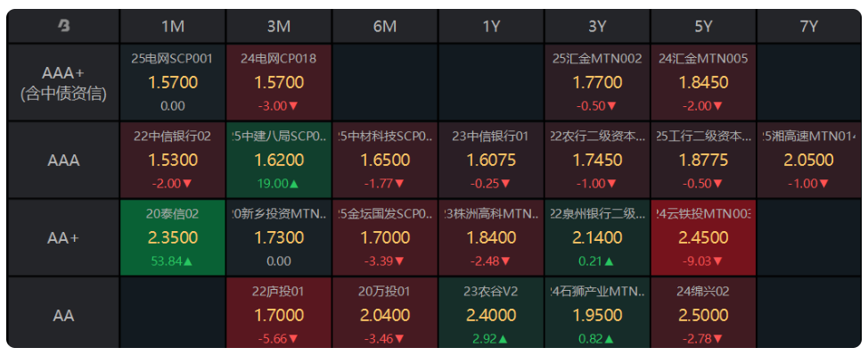Screen dimensions: 868x356
Task: Open the 新乡投资MTN bond cell
Action: click(279, 238)
